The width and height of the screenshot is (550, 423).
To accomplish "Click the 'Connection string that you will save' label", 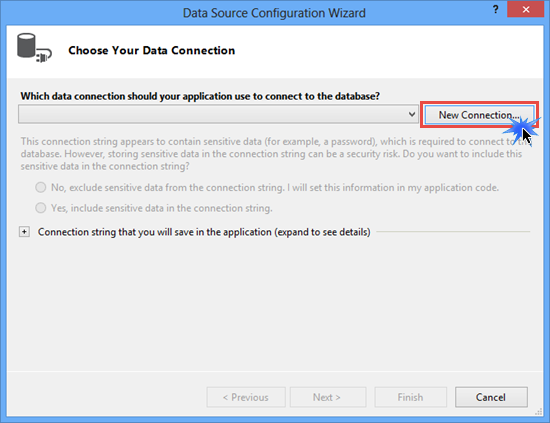I will click(x=204, y=232).
